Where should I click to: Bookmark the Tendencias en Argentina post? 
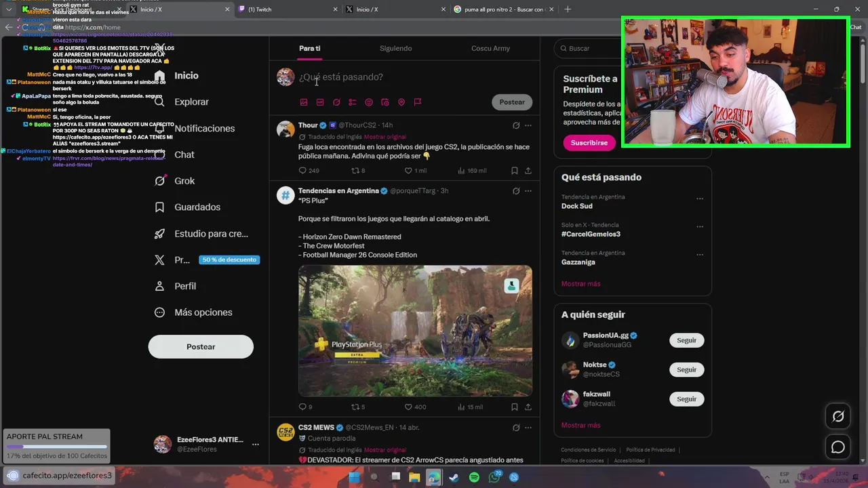515,407
